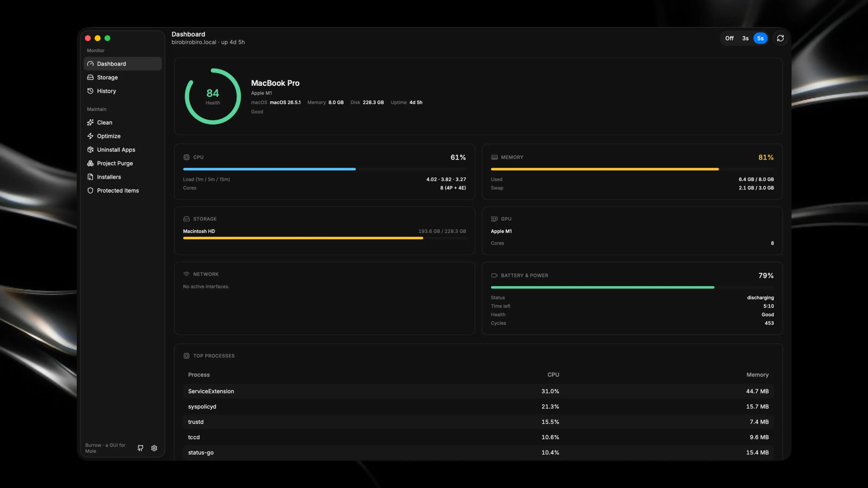
Task: Click the Storage card drive icon
Action: [x=186, y=219]
